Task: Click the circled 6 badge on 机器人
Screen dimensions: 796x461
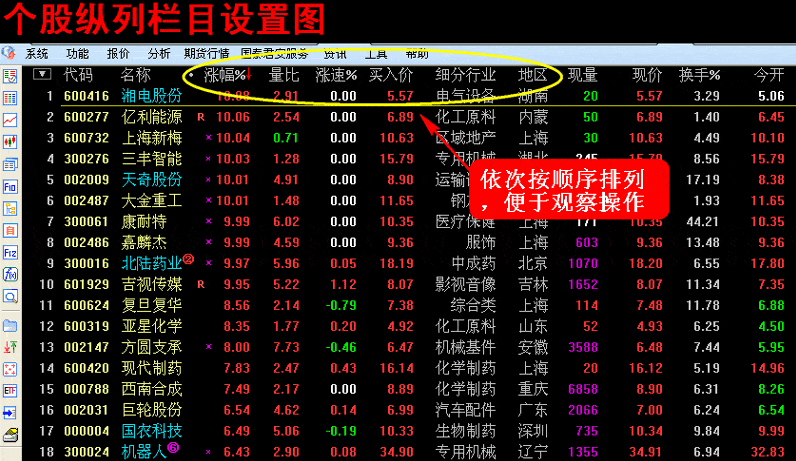Action: pyautogui.click(x=173, y=447)
